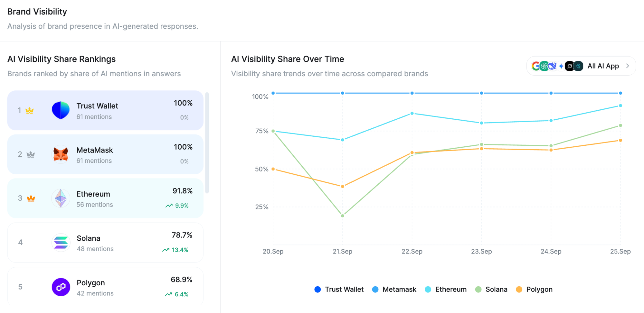The height and width of the screenshot is (313, 644).
Task: Click the Trust Wallet shield logo
Action: [61, 110]
